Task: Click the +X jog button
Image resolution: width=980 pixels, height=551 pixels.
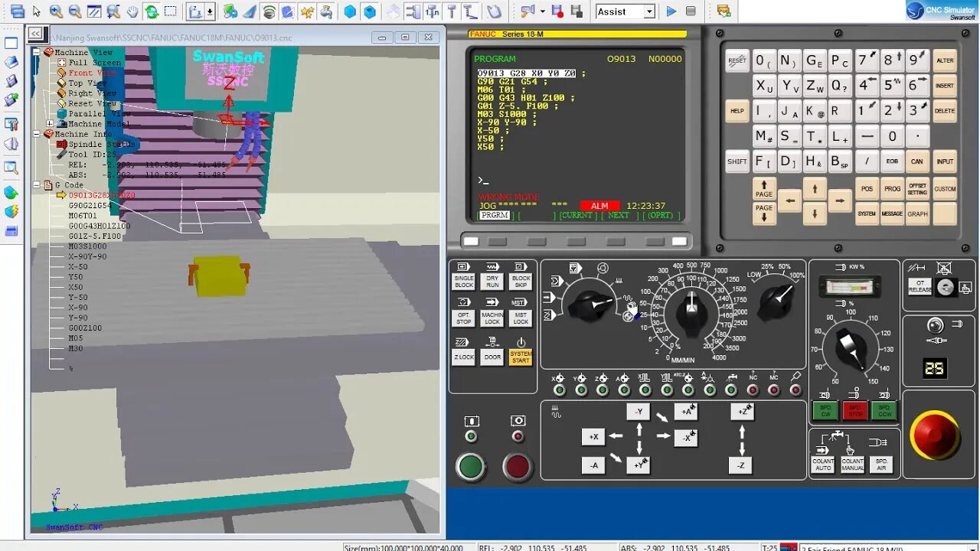Action: pos(593,436)
